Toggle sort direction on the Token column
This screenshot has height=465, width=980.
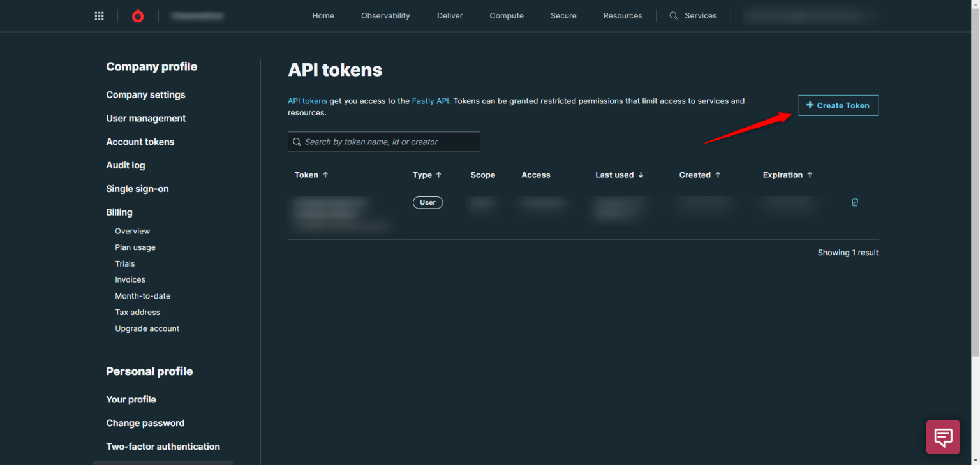tap(325, 175)
